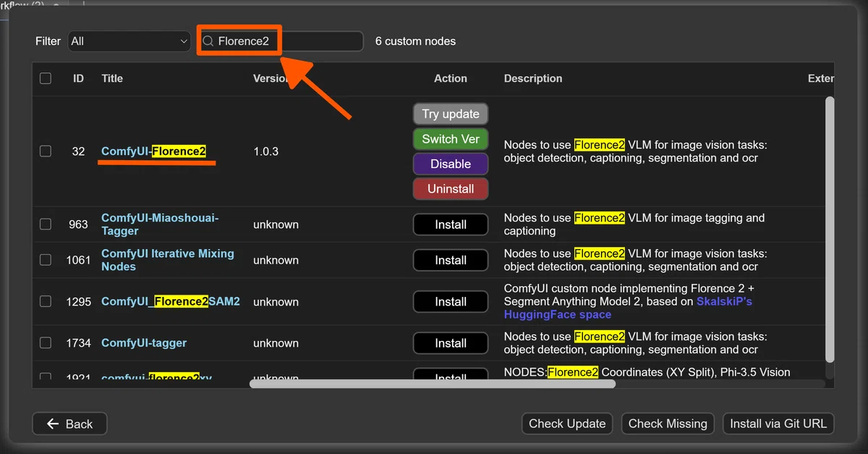Sort by the Title column header
This screenshot has height=454, width=868.
112,78
